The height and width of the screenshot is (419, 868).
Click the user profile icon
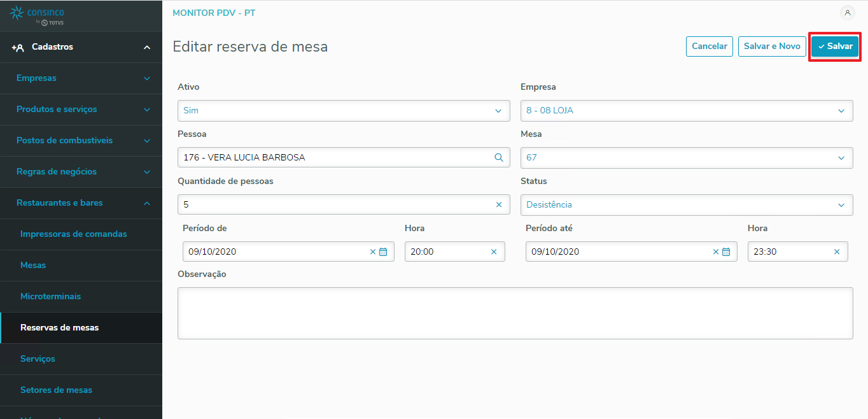[x=847, y=13]
